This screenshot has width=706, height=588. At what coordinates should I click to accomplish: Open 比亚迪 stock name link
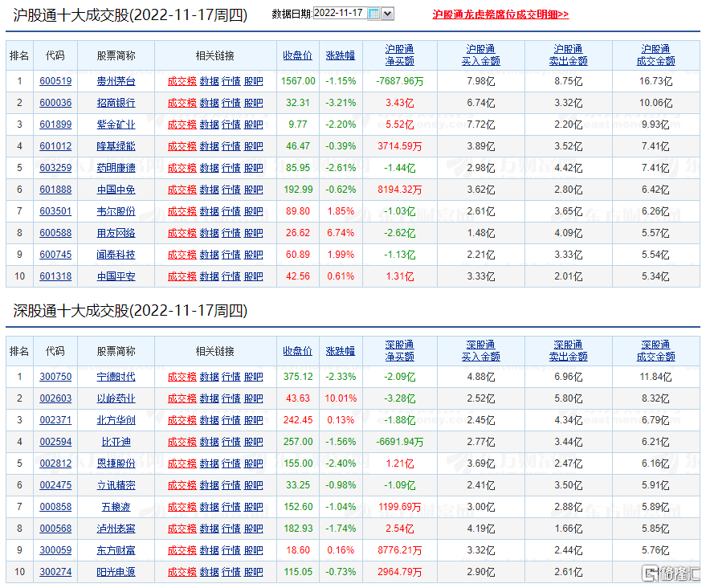click(x=116, y=442)
